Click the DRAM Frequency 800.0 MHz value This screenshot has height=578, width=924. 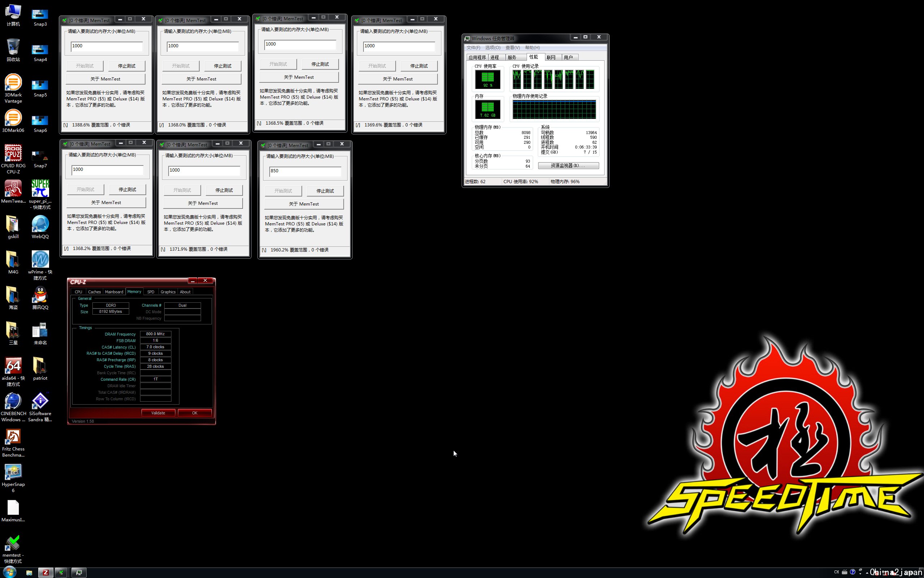[x=156, y=334]
